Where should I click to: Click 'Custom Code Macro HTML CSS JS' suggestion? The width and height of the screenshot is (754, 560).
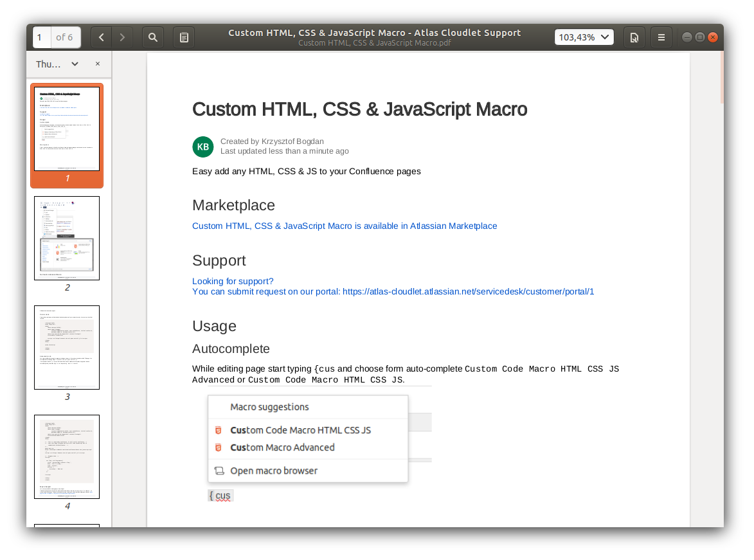coord(301,430)
